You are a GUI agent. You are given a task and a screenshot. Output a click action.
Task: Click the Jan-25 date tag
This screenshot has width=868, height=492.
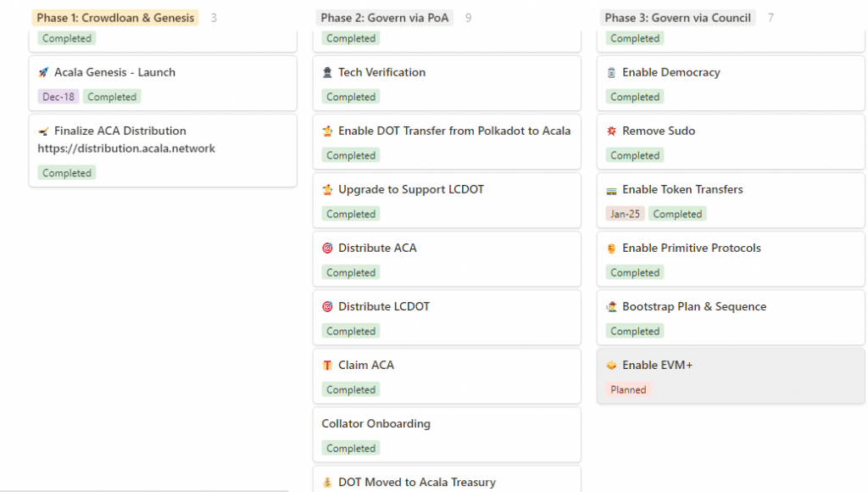point(625,214)
